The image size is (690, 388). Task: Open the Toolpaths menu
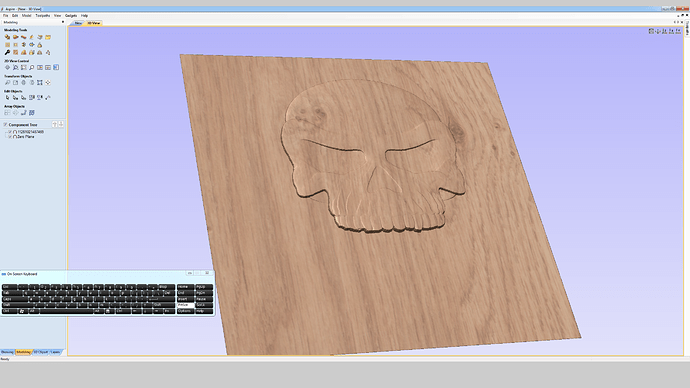pyautogui.click(x=43, y=15)
